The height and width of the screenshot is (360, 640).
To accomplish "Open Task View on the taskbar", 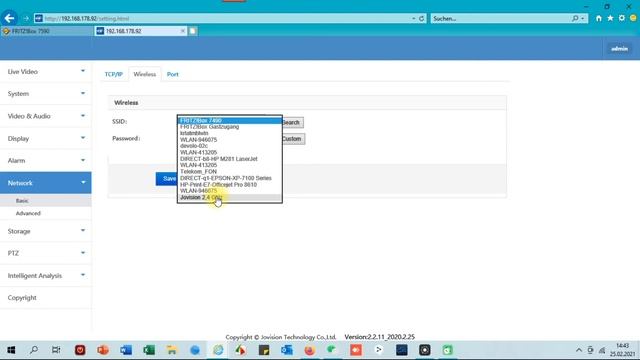I will point(56,350).
